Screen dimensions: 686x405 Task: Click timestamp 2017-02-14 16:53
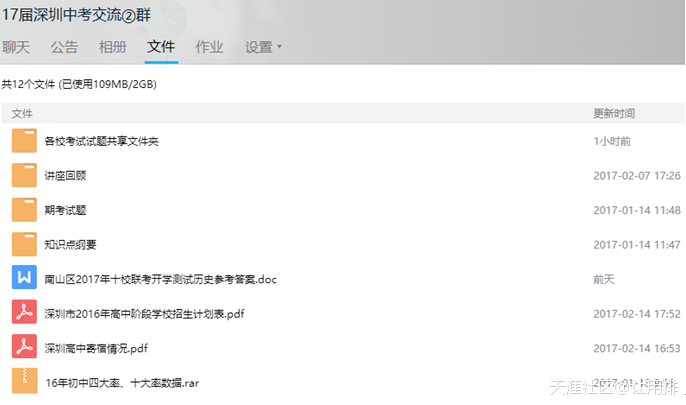637,349
